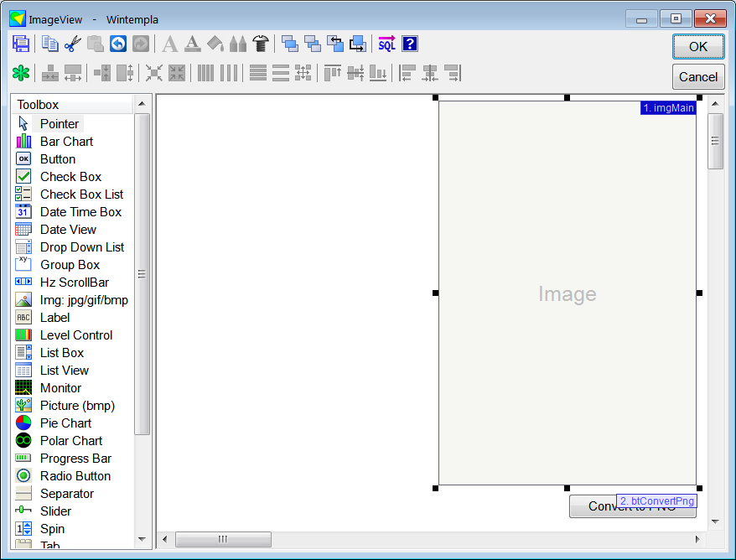Click the canvas horizontal scrollbar thumb
The height and width of the screenshot is (560, 736).
point(223,539)
